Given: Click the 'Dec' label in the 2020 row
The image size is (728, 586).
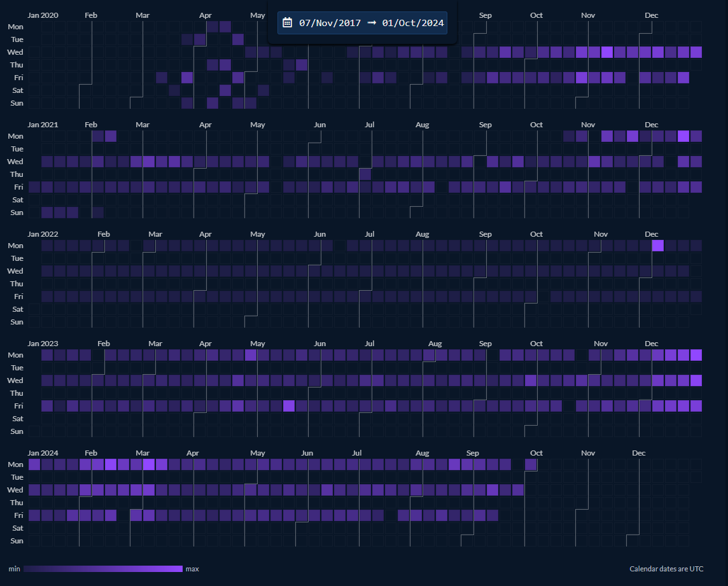Looking at the screenshot, I should (x=652, y=15).
